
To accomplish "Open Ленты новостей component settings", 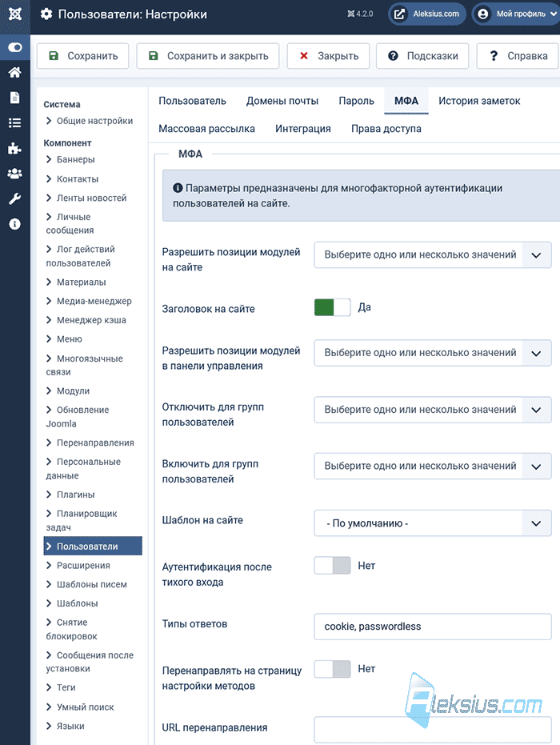I will [86, 198].
